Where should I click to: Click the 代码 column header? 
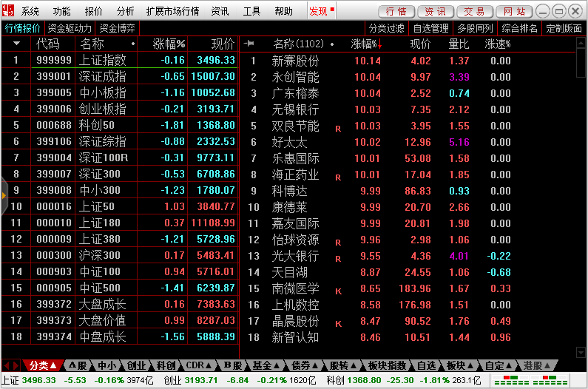click(47, 44)
